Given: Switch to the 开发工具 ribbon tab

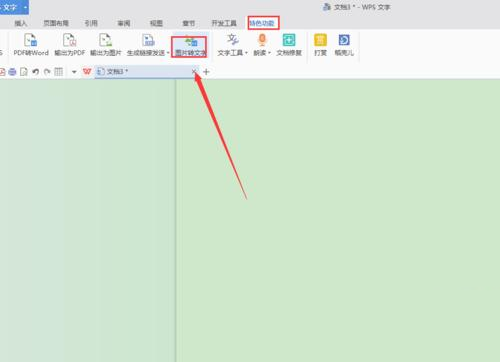Looking at the screenshot, I should (224, 23).
